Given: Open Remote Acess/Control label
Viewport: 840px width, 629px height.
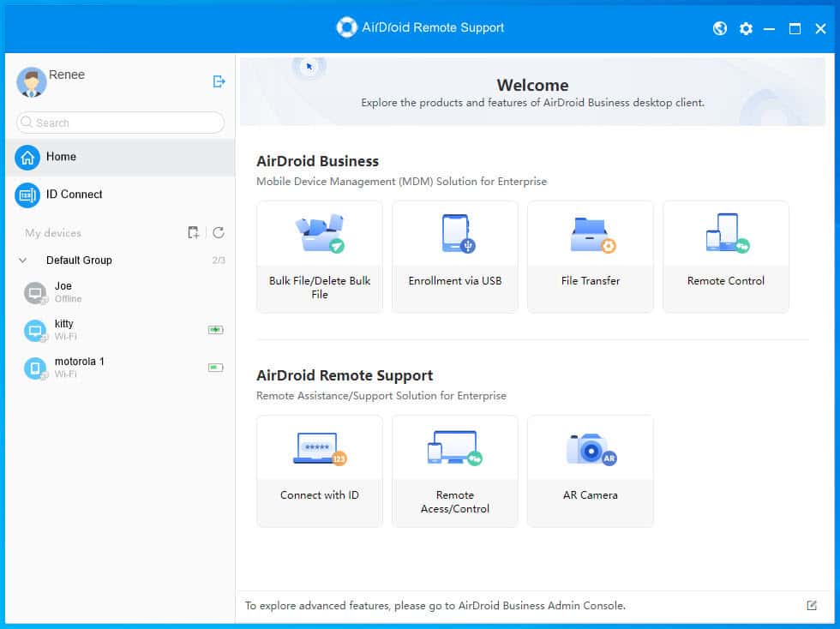Looking at the screenshot, I should (x=455, y=502).
